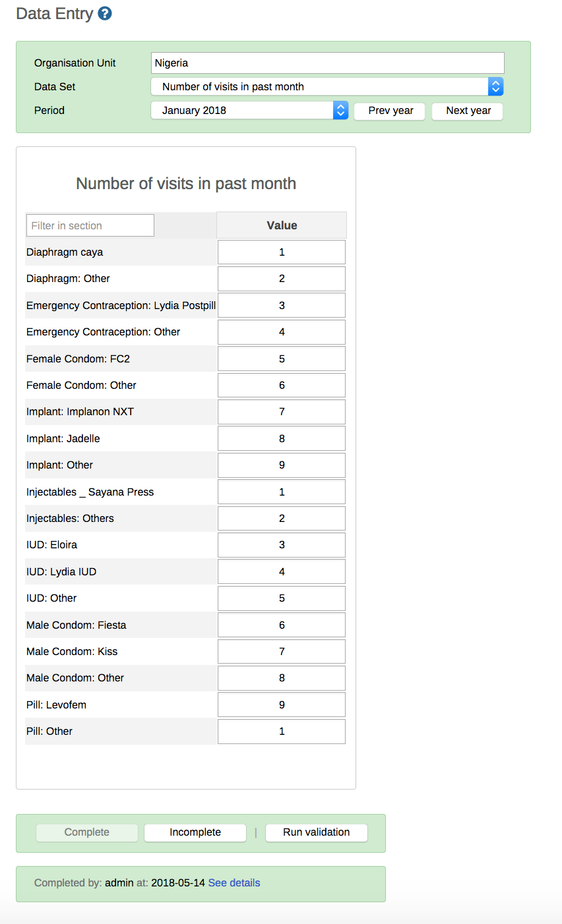562x924 pixels.
Task: Edit the Pill: Levofem value cell
Action: pos(282,705)
